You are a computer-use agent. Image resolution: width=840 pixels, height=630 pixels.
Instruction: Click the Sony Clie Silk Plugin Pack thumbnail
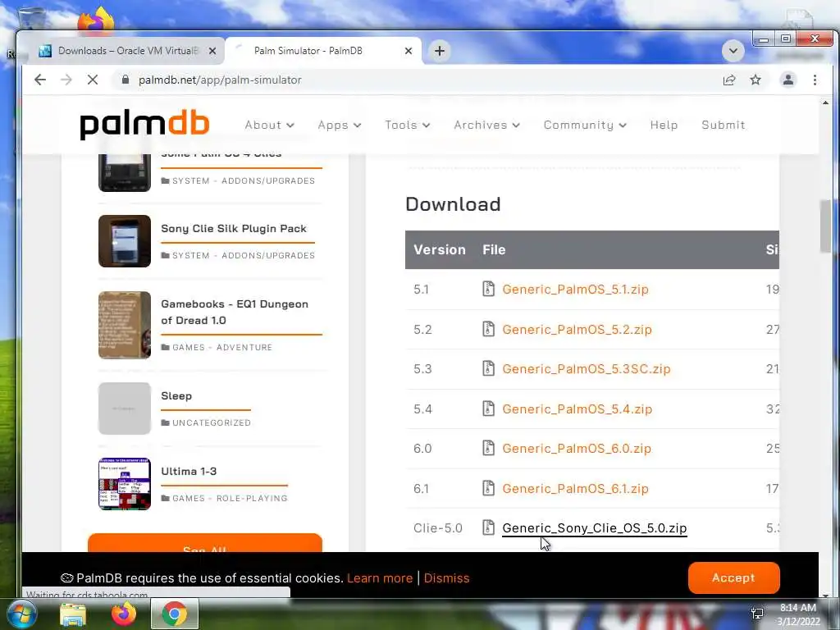[x=125, y=241]
